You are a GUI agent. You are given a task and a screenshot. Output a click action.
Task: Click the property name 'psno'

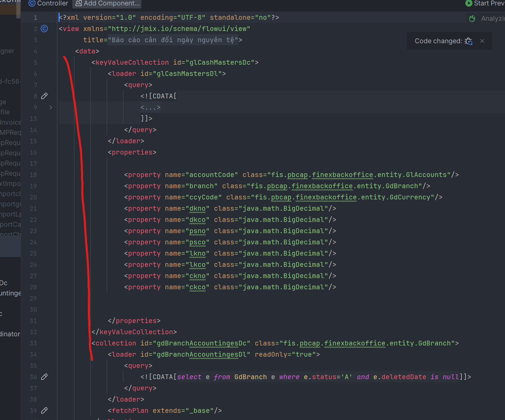click(x=198, y=231)
